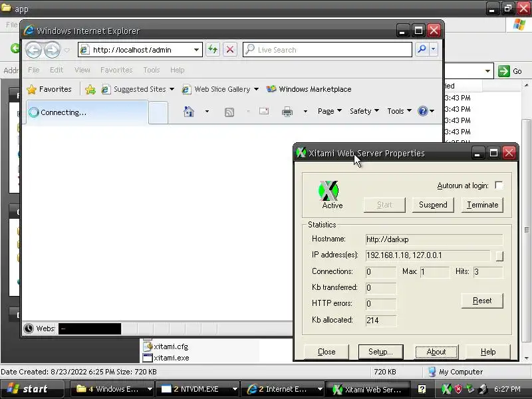Click the Terminate button in Xitami
Image resolution: width=532 pixels, height=399 pixels.
482,205
